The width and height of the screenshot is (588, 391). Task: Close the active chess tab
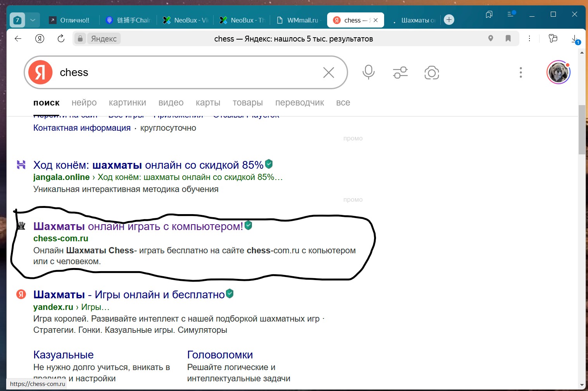376,20
